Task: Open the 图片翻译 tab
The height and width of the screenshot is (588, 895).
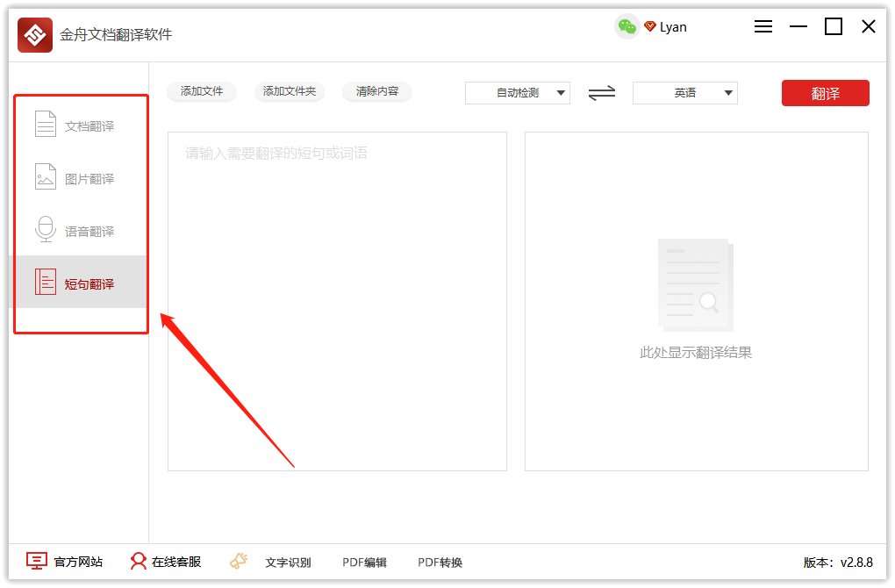Action: pyautogui.click(x=81, y=178)
